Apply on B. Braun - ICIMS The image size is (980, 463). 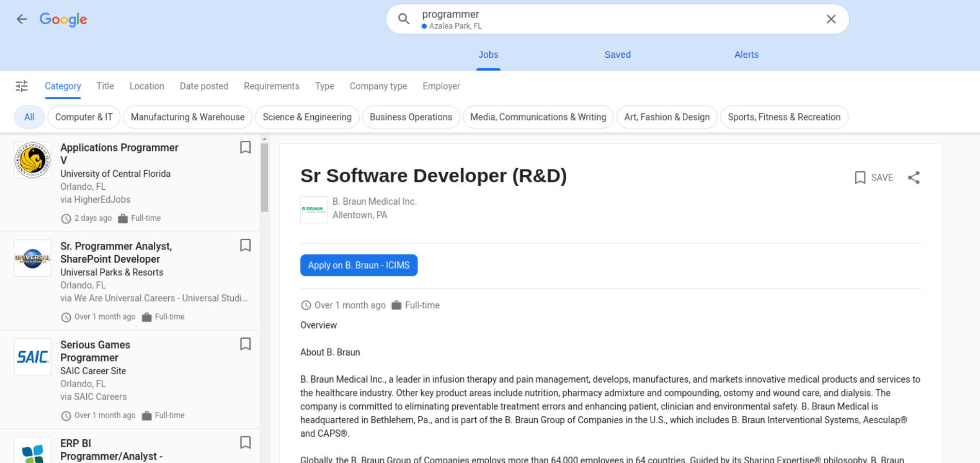[x=359, y=265]
